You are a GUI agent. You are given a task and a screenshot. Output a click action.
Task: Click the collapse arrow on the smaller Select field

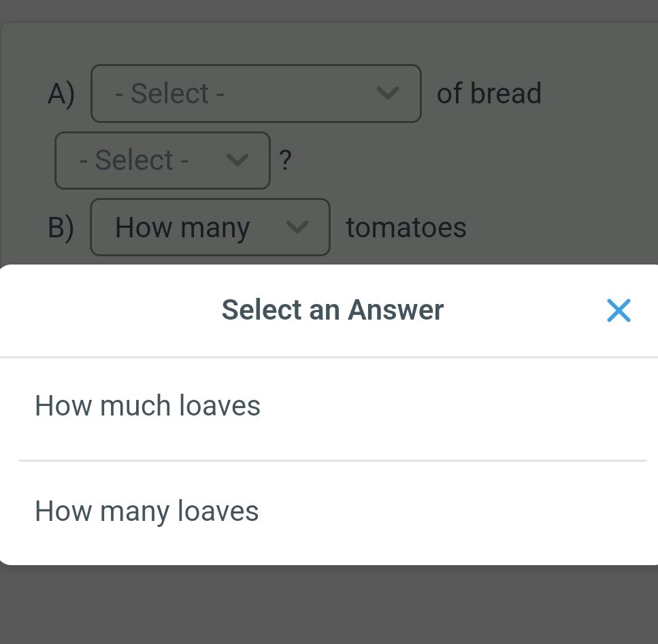click(x=237, y=160)
